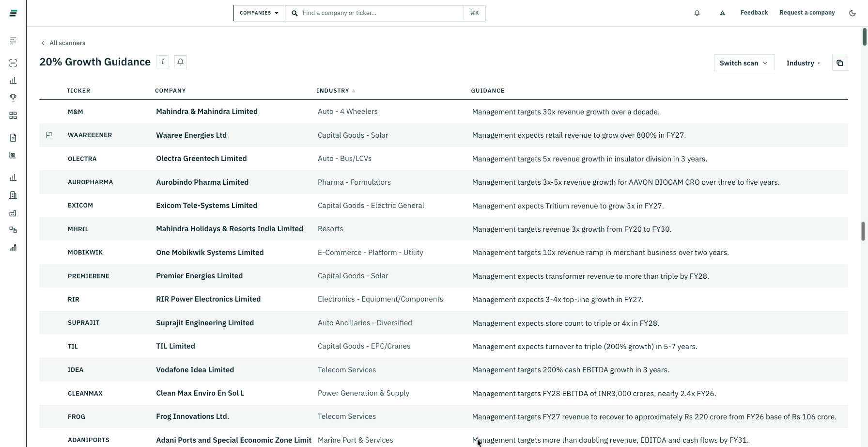The width and height of the screenshot is (868, 447).
Task: Open TIL Limited company link
Action: coord(175,346)
